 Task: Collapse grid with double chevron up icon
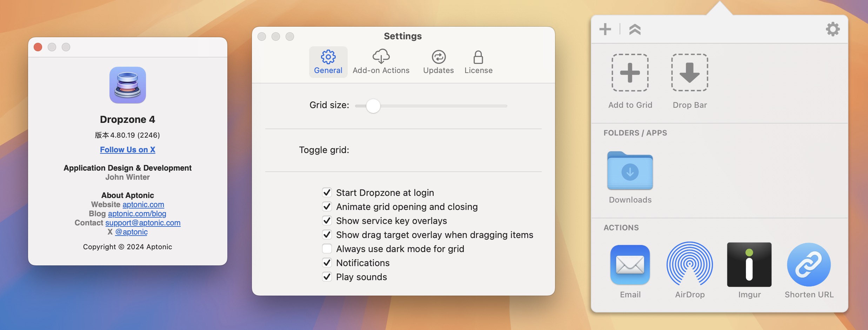coord(635,29)
